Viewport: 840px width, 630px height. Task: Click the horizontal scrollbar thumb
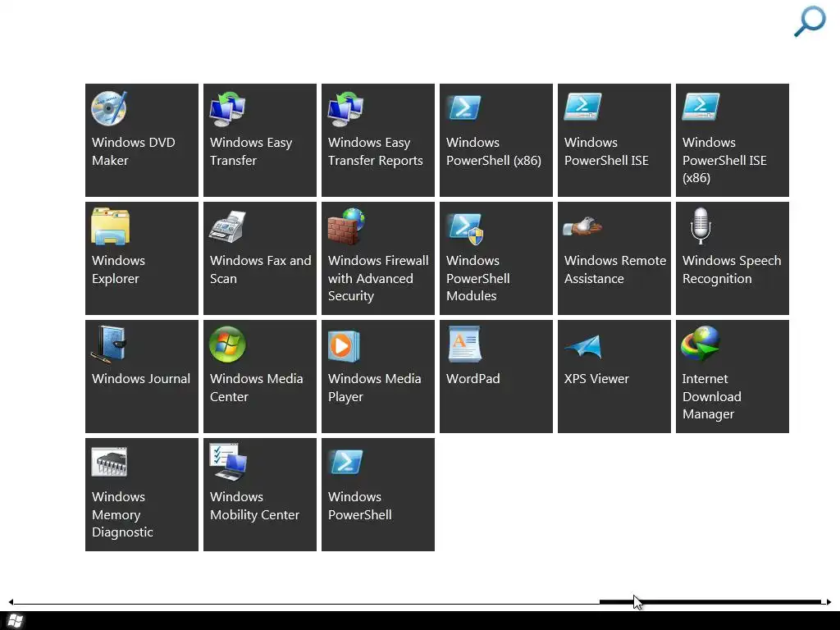coord(710,602)
